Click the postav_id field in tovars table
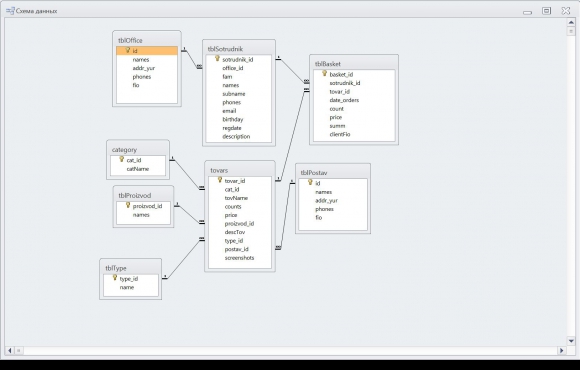 (x=236, y=249)
